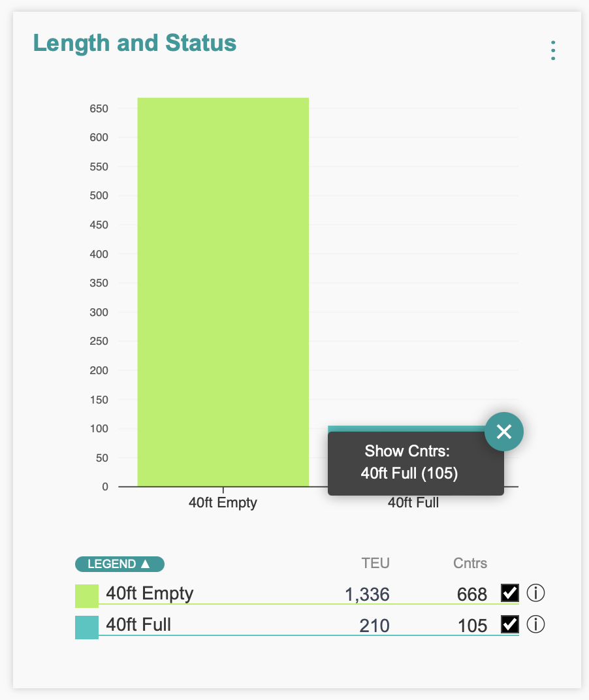Click info icon for 40ft Empty

(535, 593)
